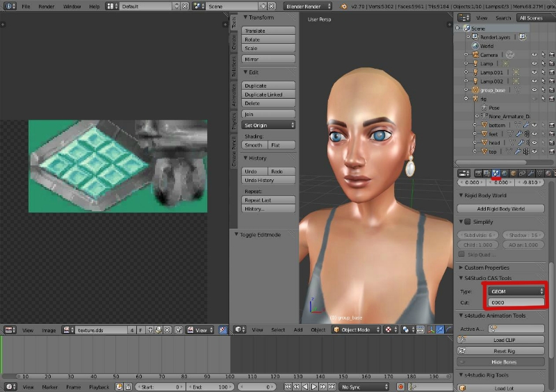Click the Blender info editor type icon
The height and width of the screenshot is (392, 556).
tap(9, 6)
